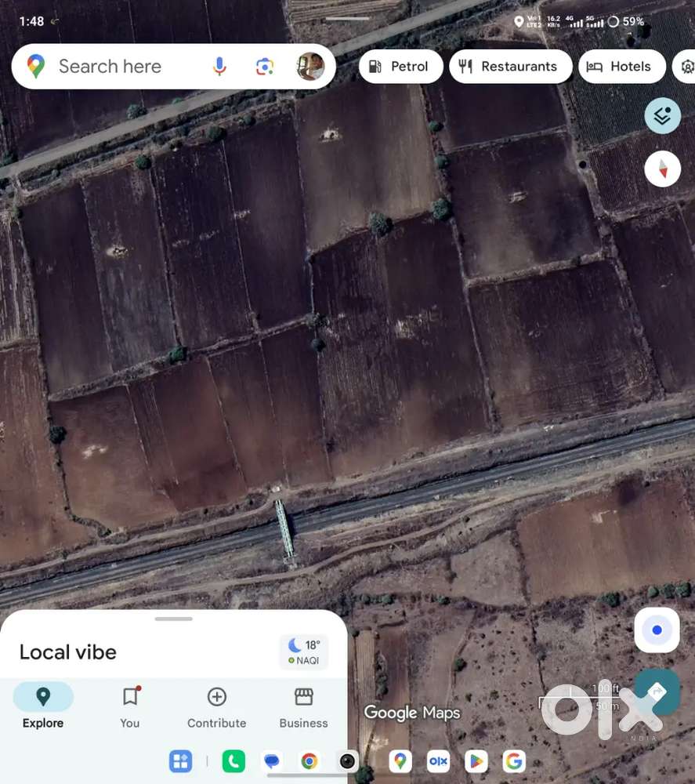695x784 pixels.
Task: Open the directions button
Action: click(x=657, y=691)
